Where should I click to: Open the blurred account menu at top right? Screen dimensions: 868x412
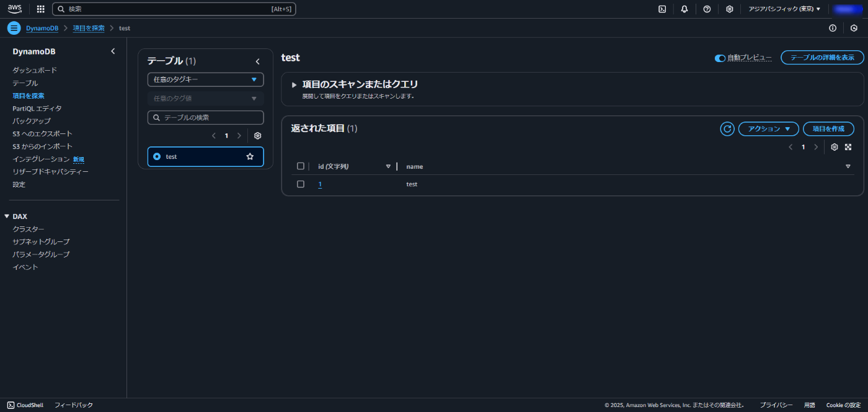(x=846, y=9)
